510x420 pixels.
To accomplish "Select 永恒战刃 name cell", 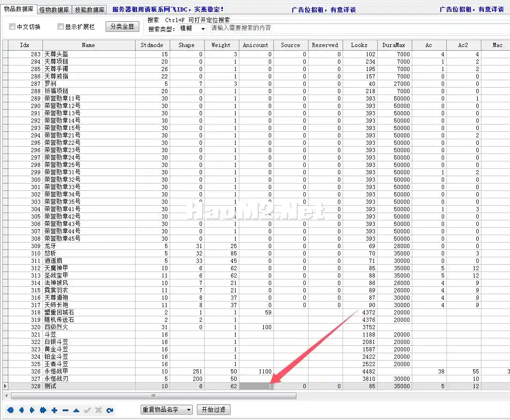I will (89, 379).
